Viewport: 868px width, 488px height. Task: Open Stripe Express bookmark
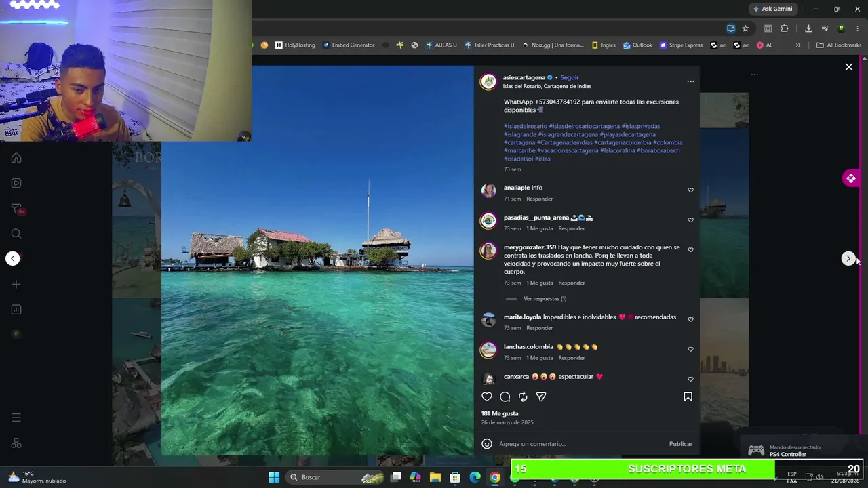[x=681, y=45]
